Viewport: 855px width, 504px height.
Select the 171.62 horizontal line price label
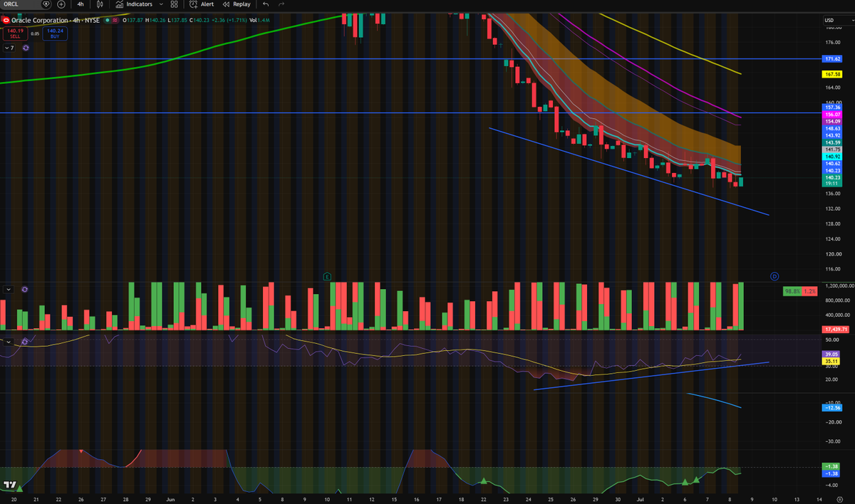(x=832, y=59)
